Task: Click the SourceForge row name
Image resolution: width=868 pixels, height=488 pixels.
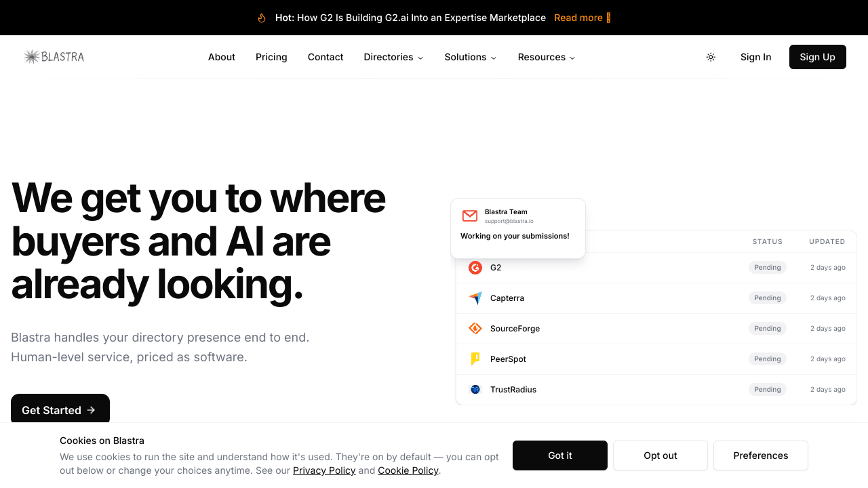Action: point(515,329)
